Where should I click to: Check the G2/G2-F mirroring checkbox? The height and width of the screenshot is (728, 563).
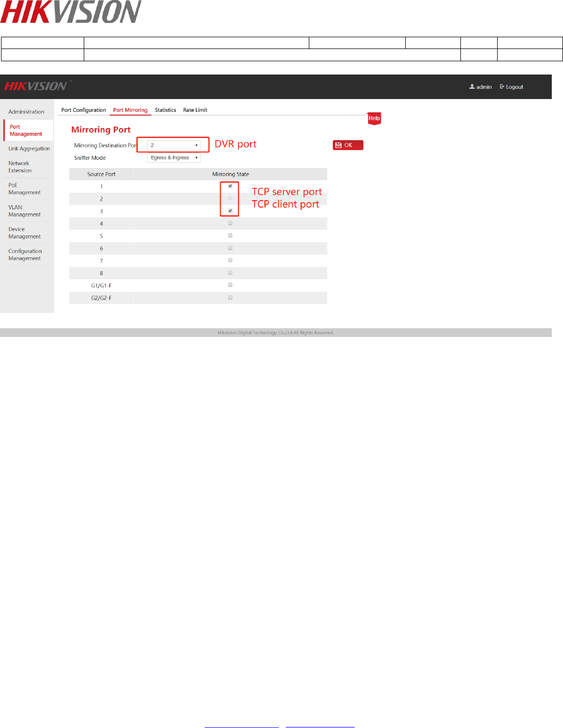(x=230, y=297)
